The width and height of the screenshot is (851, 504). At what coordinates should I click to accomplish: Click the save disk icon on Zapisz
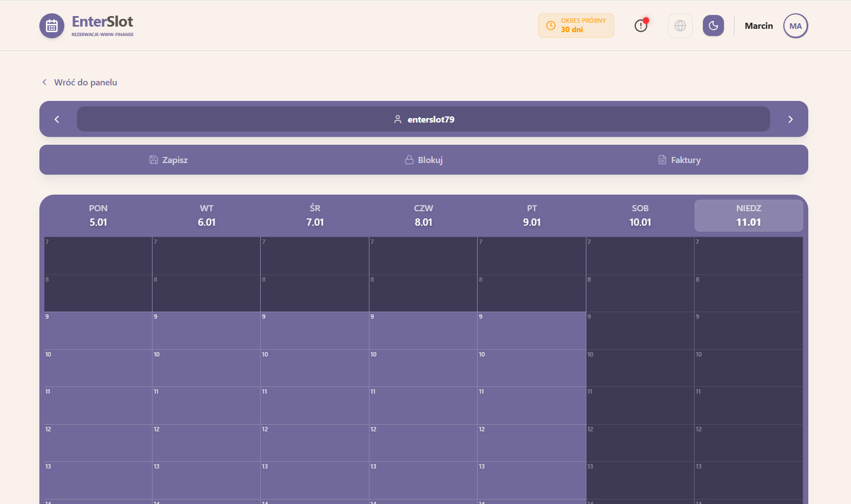[x=154, y=160]
